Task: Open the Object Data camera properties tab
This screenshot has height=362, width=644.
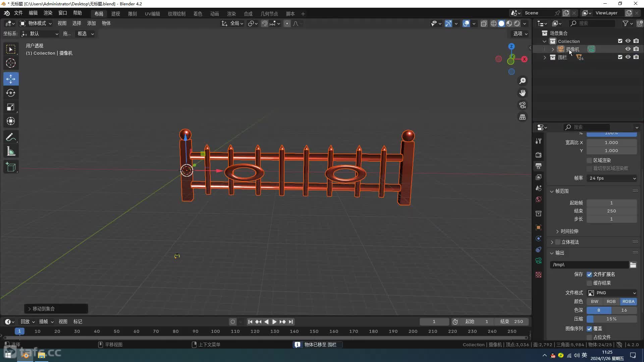Action: pyautogui.click(x=538, y=261)
